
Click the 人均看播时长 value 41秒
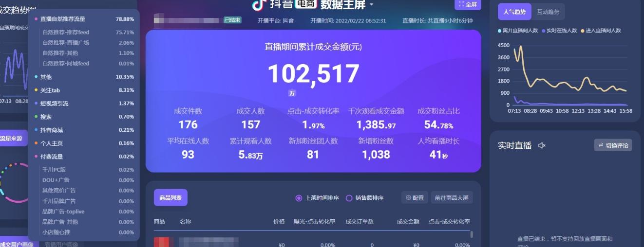click(438, 155)
